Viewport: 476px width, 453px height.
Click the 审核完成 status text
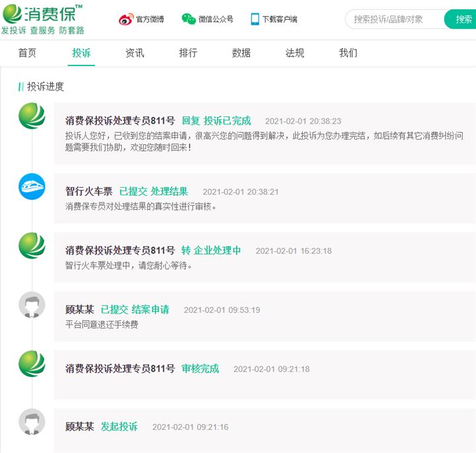[x=200, y=368]
